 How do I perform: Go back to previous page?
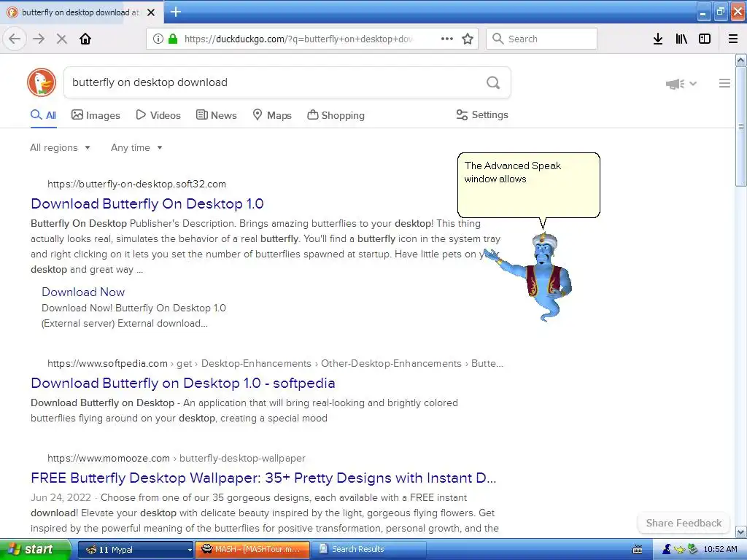15,39
